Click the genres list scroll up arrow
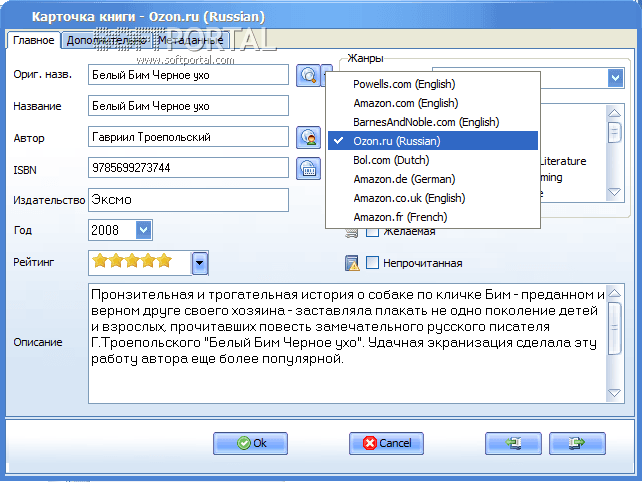Image resolution: width=642 pixels, height=482 pixels. [x=614, y=113]
